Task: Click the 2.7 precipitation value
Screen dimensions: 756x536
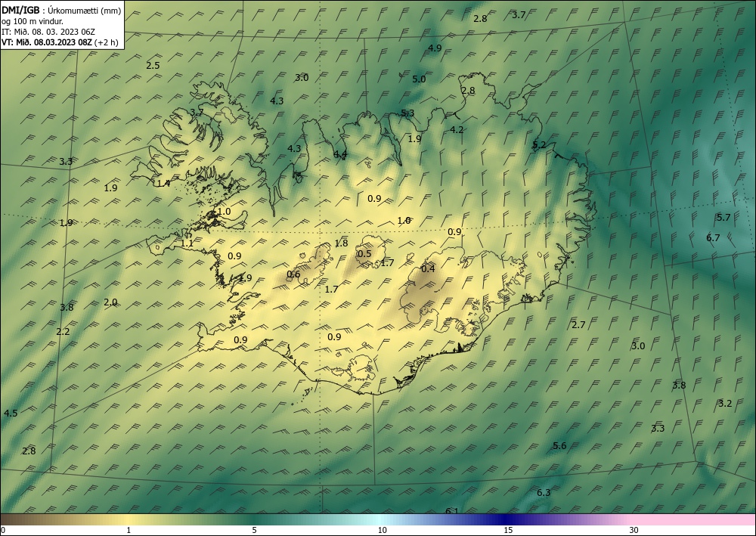Action: [578, 325]
